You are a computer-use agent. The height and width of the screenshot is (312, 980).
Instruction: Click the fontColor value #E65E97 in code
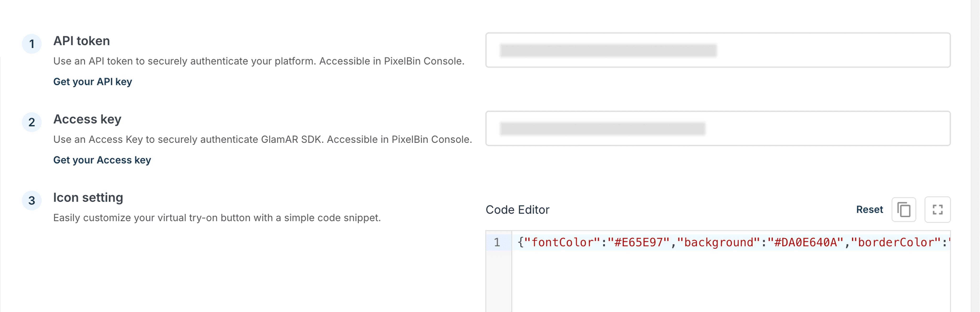click(x=638, y=242)
